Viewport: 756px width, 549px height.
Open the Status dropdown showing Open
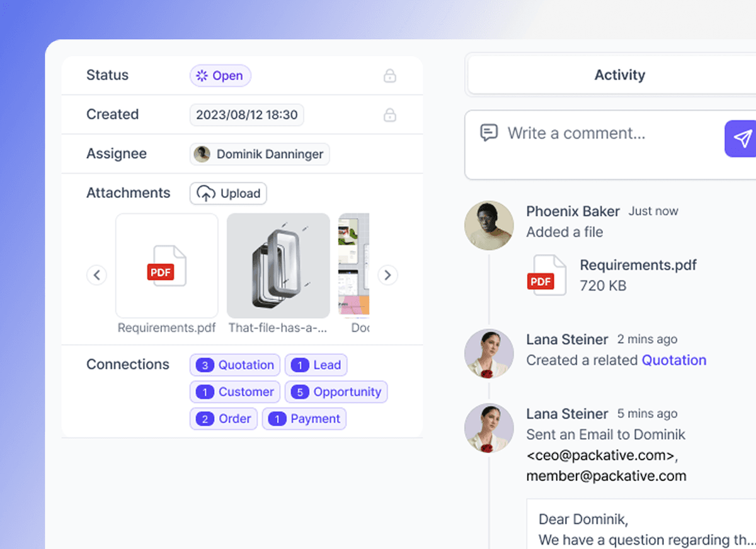[220, 76]
